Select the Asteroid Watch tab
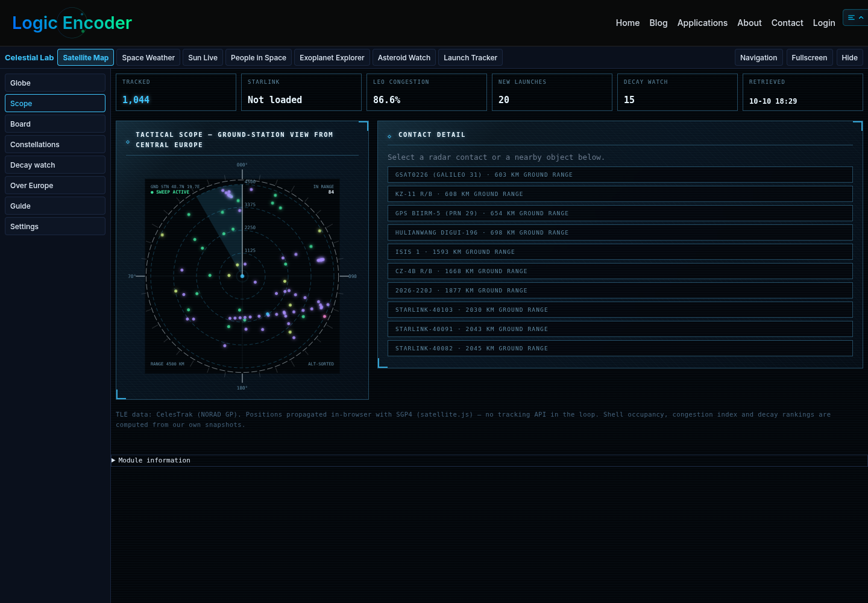 click(x=404, y=58)
